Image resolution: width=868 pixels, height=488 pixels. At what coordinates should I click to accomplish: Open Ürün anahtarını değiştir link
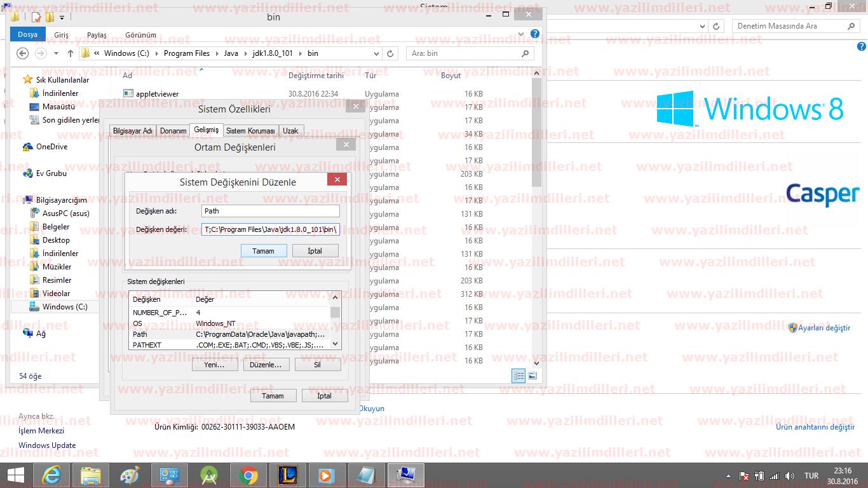click(815, 427)
